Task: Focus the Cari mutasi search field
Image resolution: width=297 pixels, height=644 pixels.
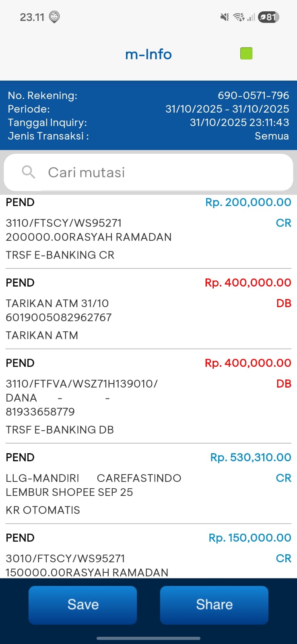Action: point(161,172)
